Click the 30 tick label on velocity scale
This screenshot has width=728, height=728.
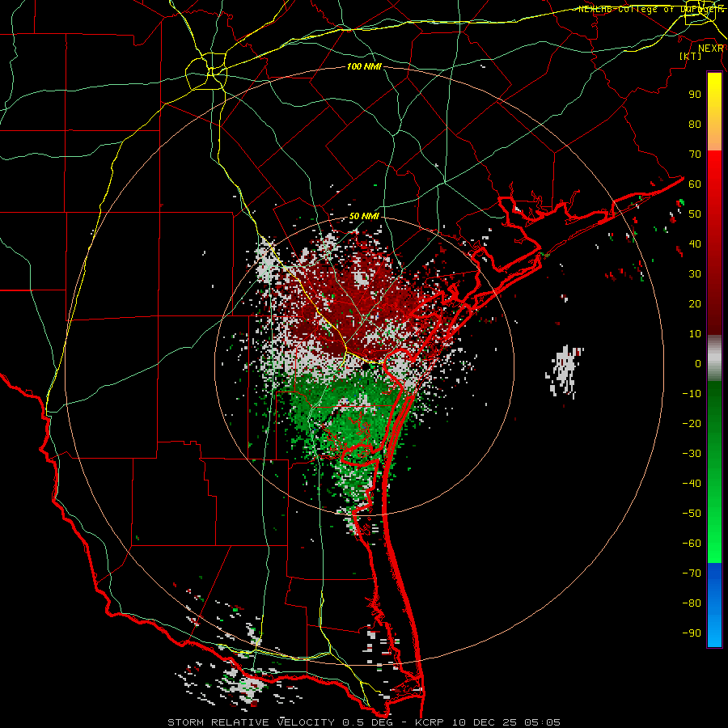point(695,274)
